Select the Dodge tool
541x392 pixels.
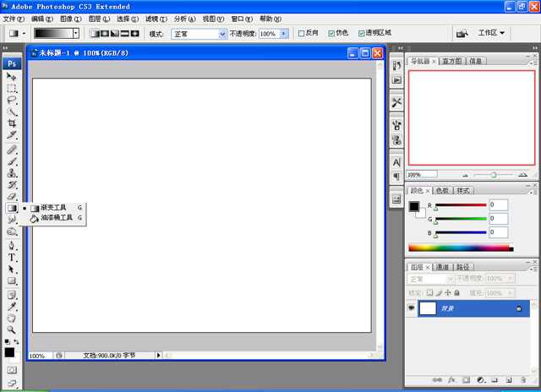[x=11, y=231]
